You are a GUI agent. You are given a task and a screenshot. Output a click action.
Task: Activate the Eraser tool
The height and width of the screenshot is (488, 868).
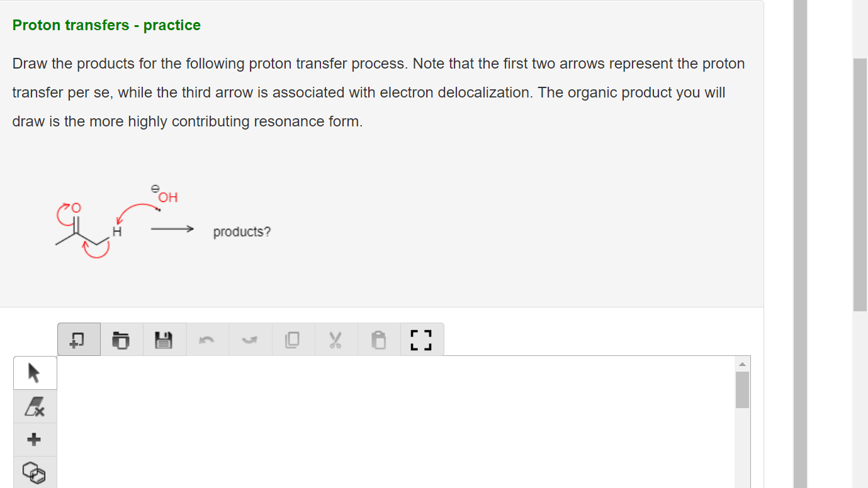point(35,406)
